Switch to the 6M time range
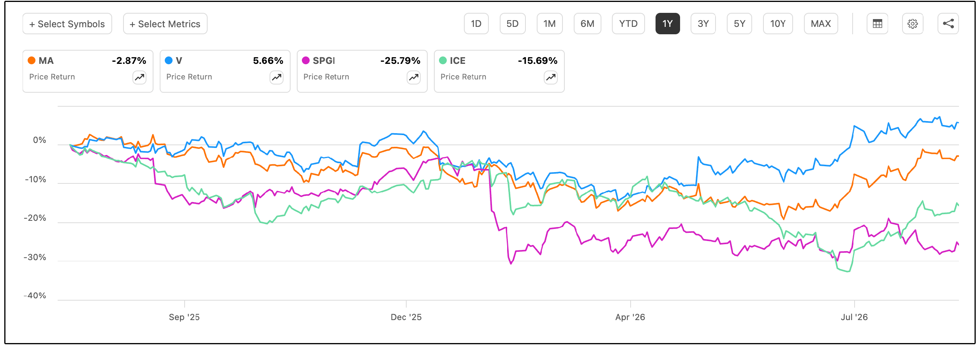This screenshot has width=980, height=345. click(587, 24)
